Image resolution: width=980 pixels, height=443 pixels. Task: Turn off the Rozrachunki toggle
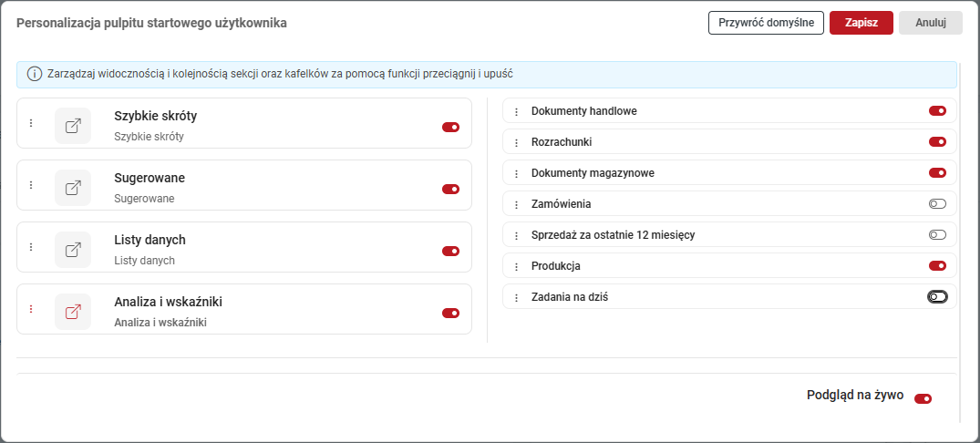937,142
